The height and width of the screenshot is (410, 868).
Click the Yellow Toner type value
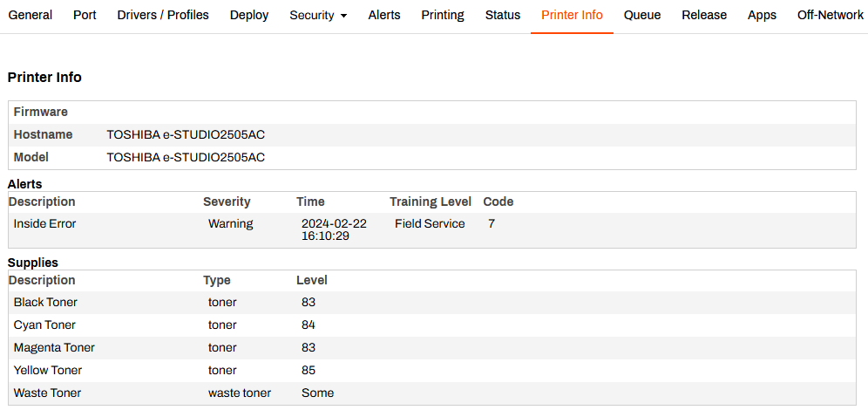coord(222,371)
